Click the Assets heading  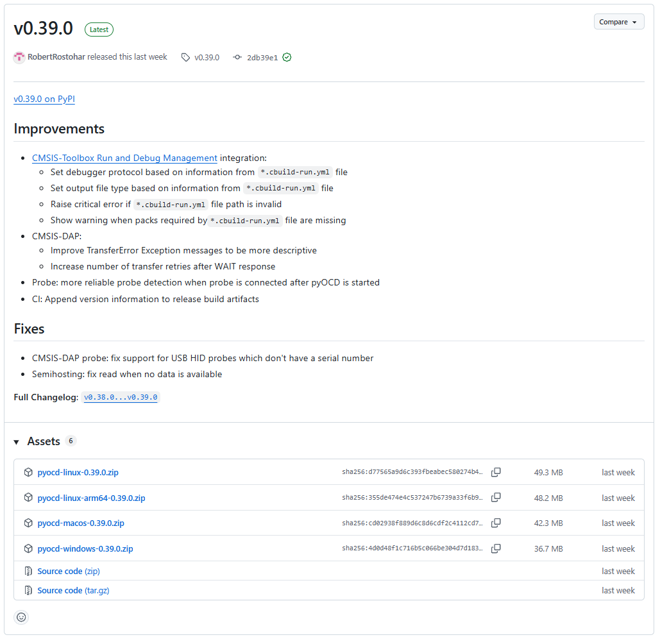point(44,441)
